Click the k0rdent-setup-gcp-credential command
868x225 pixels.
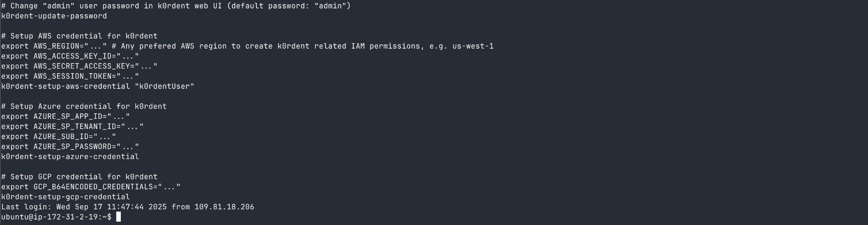coord(65,197)
